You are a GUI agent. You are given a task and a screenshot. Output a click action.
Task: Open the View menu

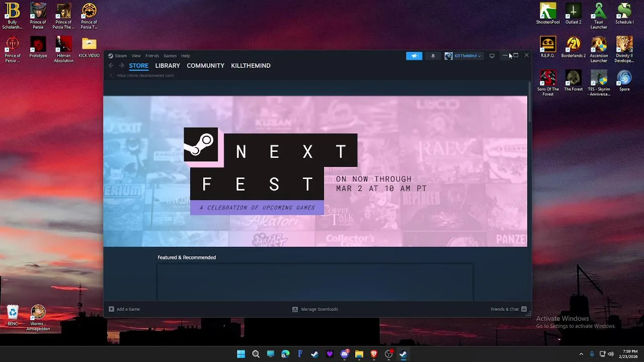[136, 56]
